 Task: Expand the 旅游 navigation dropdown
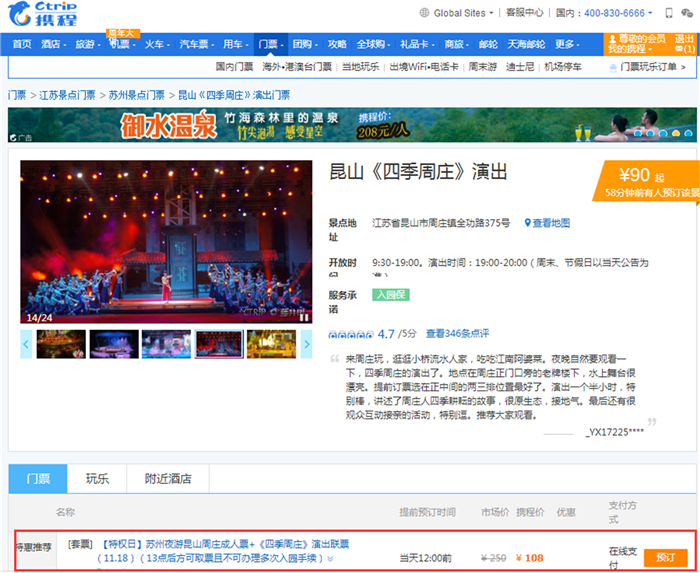pyautogui.click(x=88, y=44)
